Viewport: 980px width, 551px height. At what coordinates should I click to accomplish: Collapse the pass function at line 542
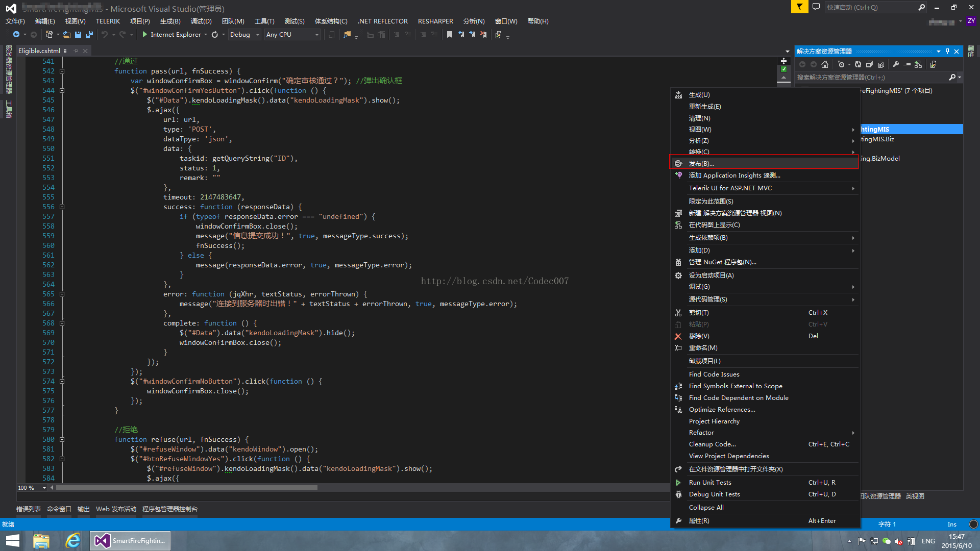point(62,71)
